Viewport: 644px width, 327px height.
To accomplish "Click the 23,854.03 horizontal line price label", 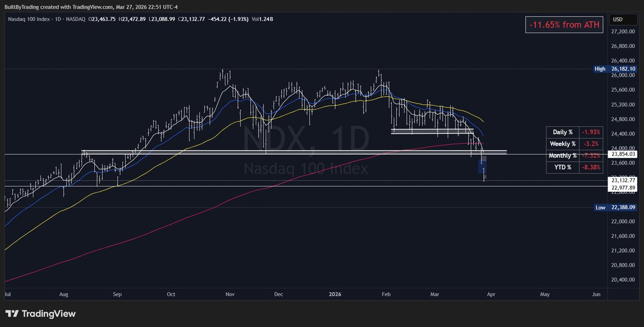I will [x=623, y=154].
